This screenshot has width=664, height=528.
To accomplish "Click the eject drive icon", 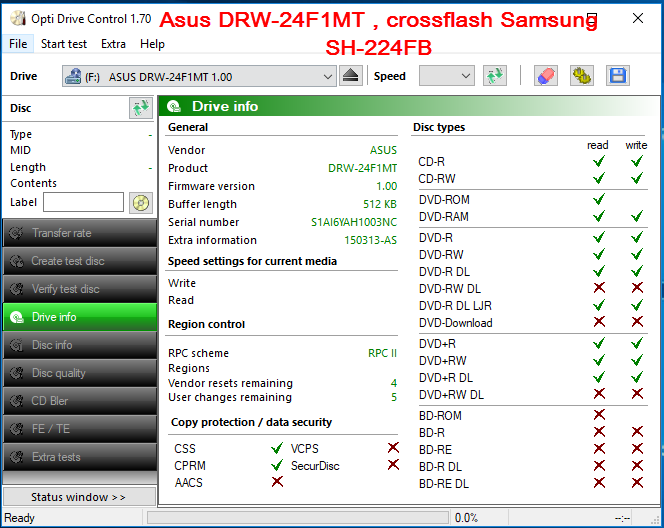I will [351, 76].
